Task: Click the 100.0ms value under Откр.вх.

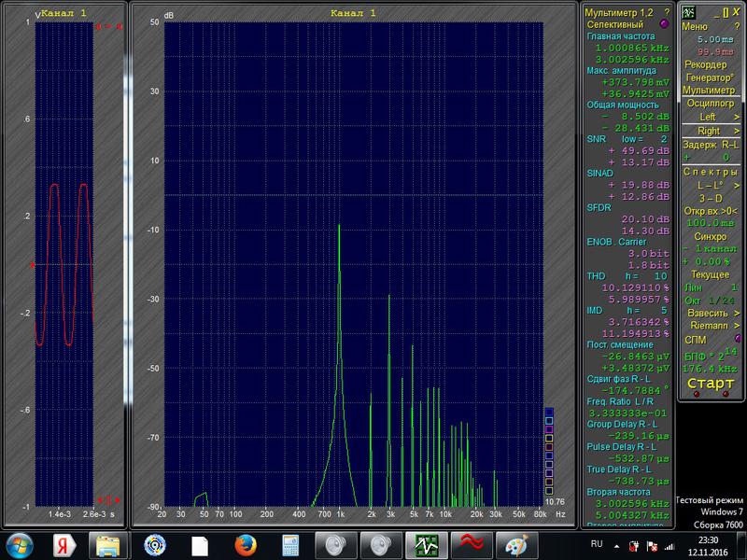Action: point(711,223)
